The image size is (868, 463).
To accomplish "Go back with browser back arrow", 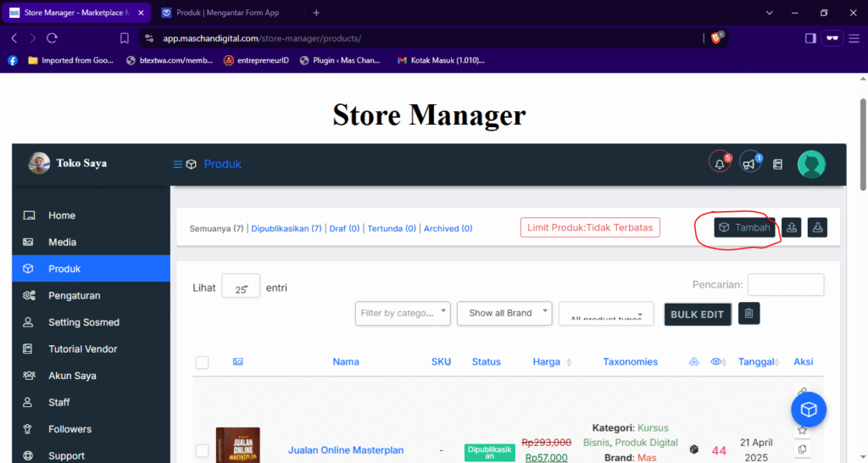I will tap(14, 38).
